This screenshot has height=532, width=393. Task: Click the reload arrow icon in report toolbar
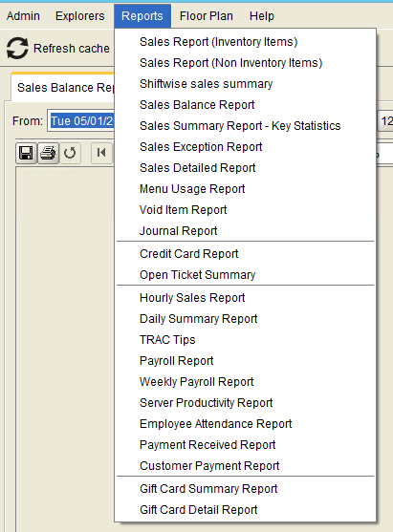[x=70, y=153]
